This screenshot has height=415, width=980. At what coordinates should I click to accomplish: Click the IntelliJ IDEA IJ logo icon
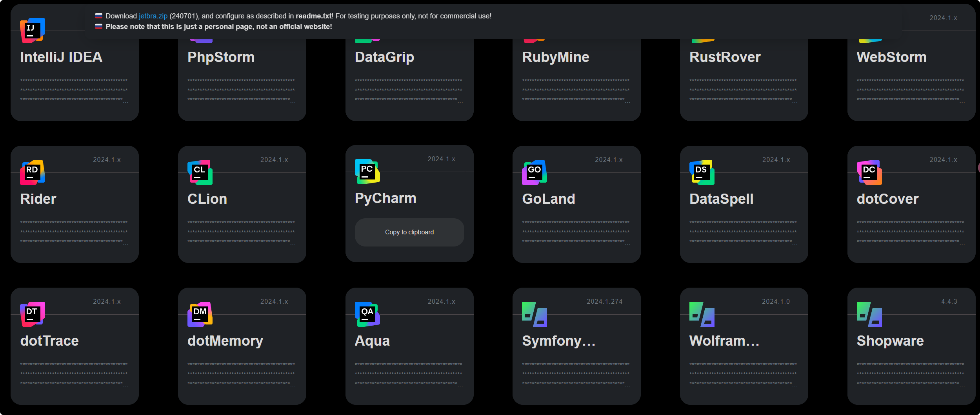pyautogui.click(x=33, y=30)
